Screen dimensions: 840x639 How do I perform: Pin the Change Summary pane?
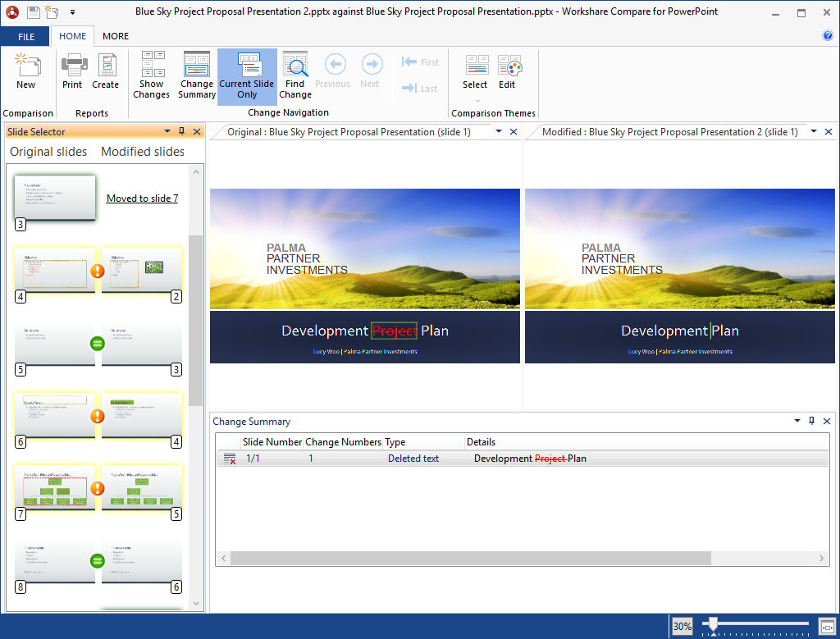coord(811,421)
